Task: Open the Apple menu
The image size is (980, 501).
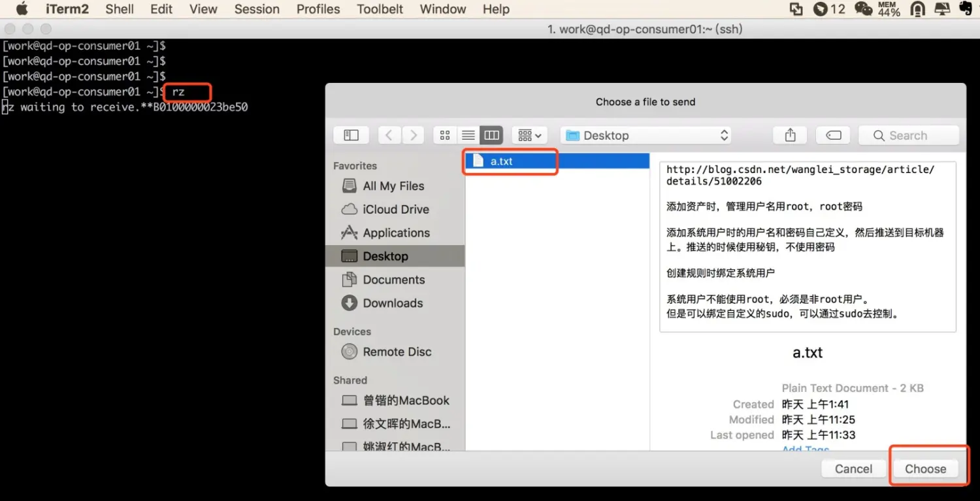Action: (x=22, y=9)
